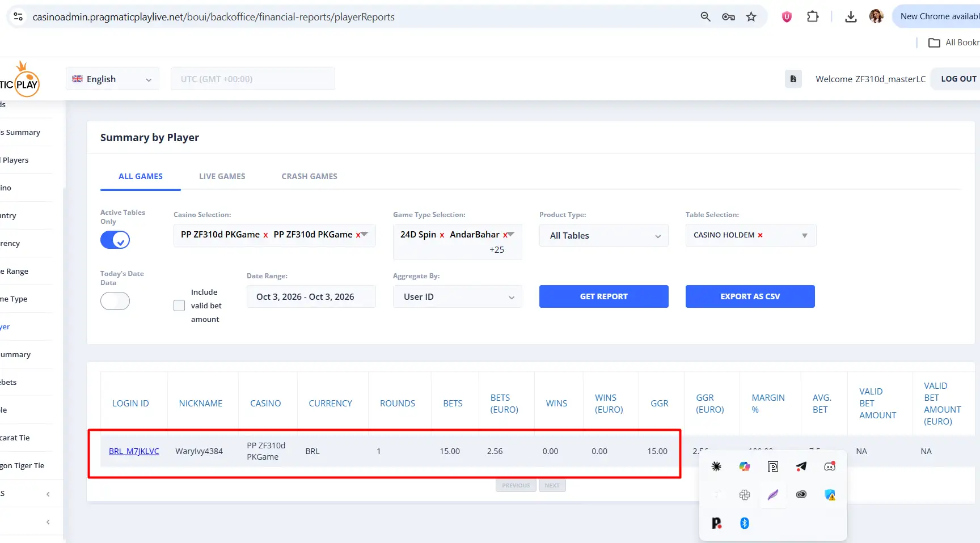The width and height of the screenshot is (980, 543).
Task: Click the Telegram paper-plane tray icon
Action: 801,466
